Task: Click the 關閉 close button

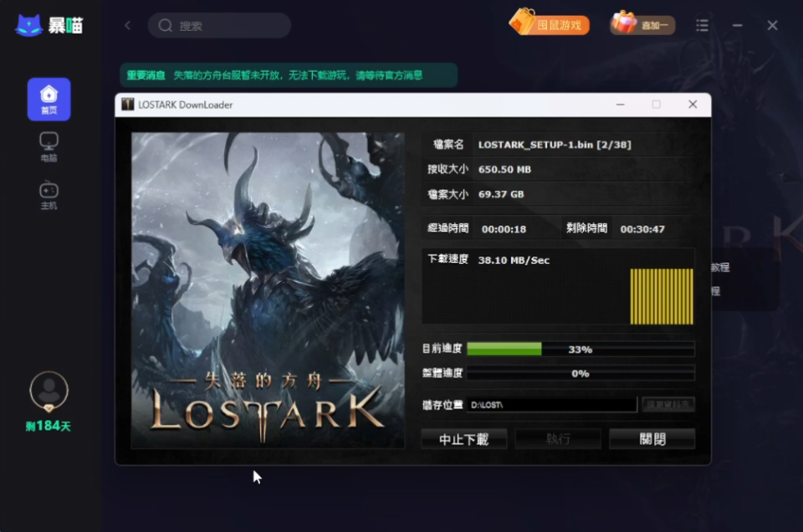Action: coord(652,439)
